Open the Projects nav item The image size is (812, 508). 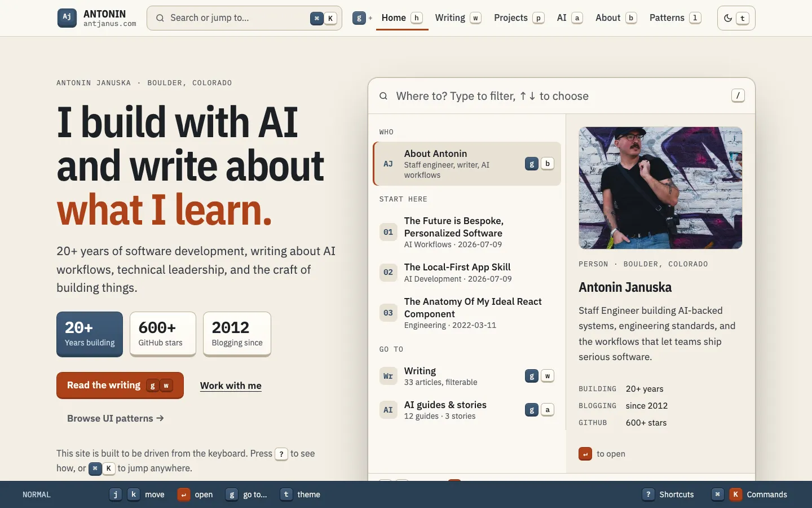519,18
